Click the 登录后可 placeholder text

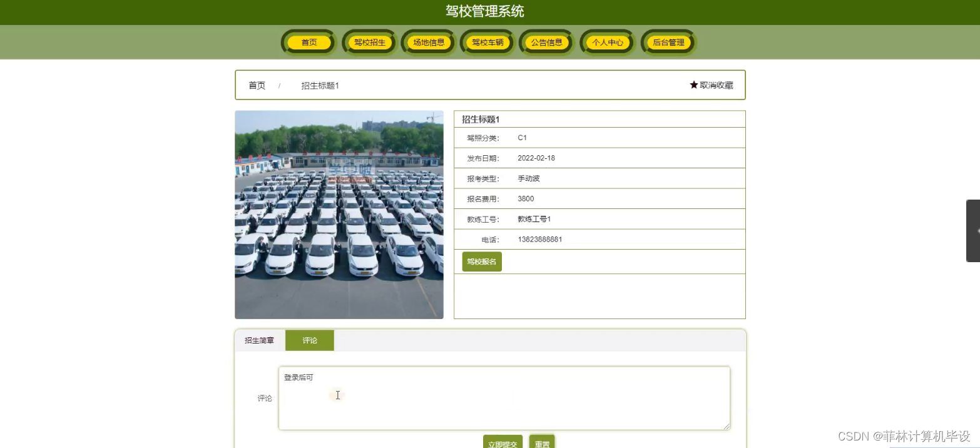point(299,377)
